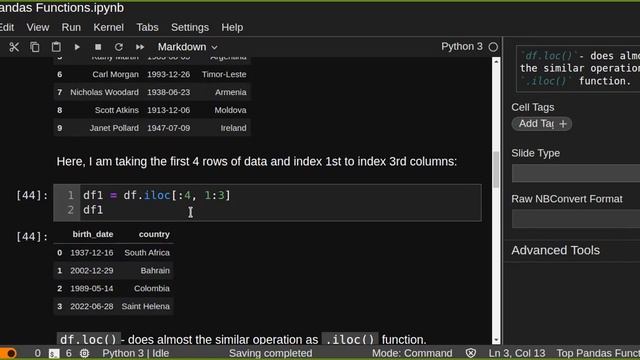Click Ln 3, Col 13 position indicator
This screenshot has width=640, height=360.
pos(517,353)
